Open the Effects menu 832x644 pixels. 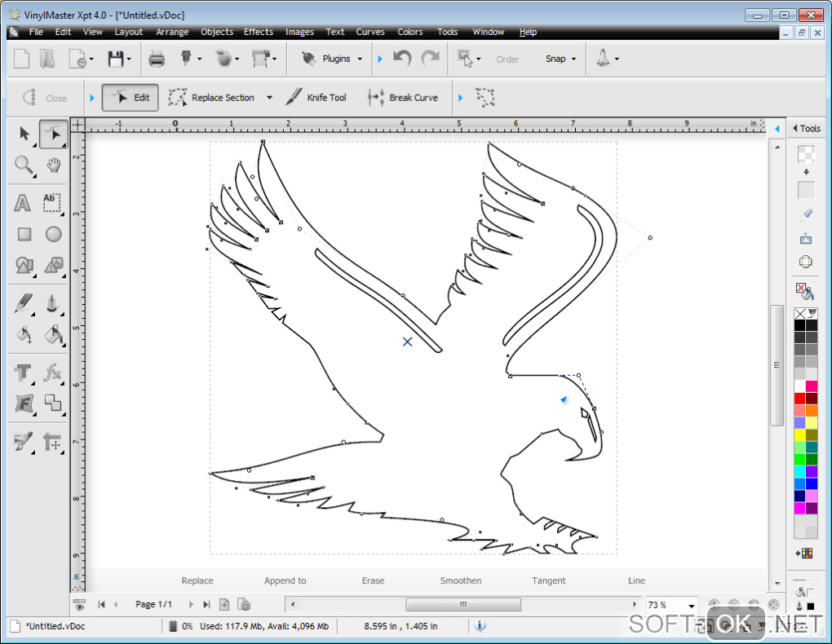tap(259, 32)
